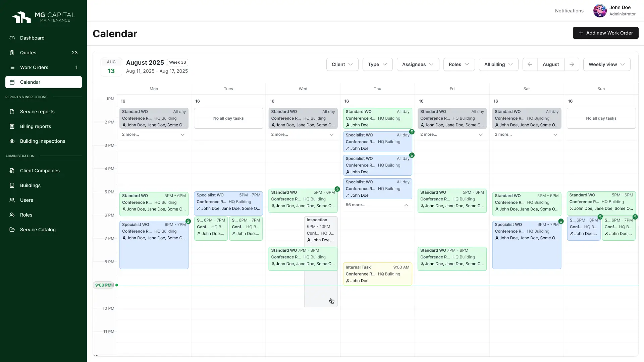Open the Assignees filter dropdown
This screenshot has height=362, width=644.
(x=418, y=64)
